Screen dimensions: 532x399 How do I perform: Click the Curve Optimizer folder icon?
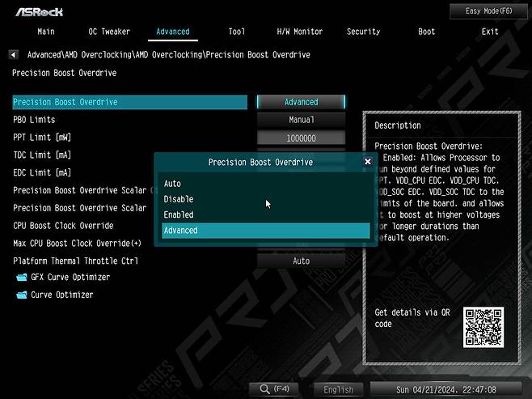[x=22, y=295]
